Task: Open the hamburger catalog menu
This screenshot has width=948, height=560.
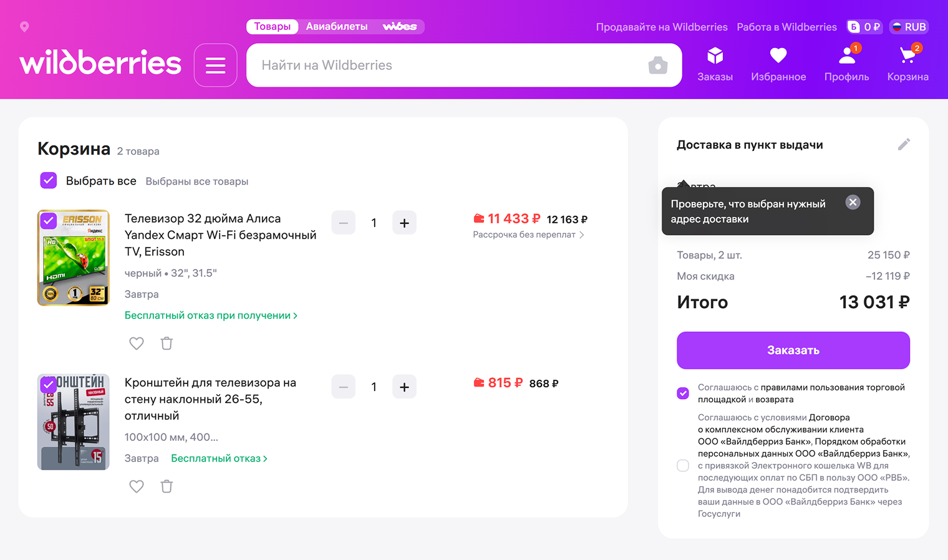Action: click(215, 65)
